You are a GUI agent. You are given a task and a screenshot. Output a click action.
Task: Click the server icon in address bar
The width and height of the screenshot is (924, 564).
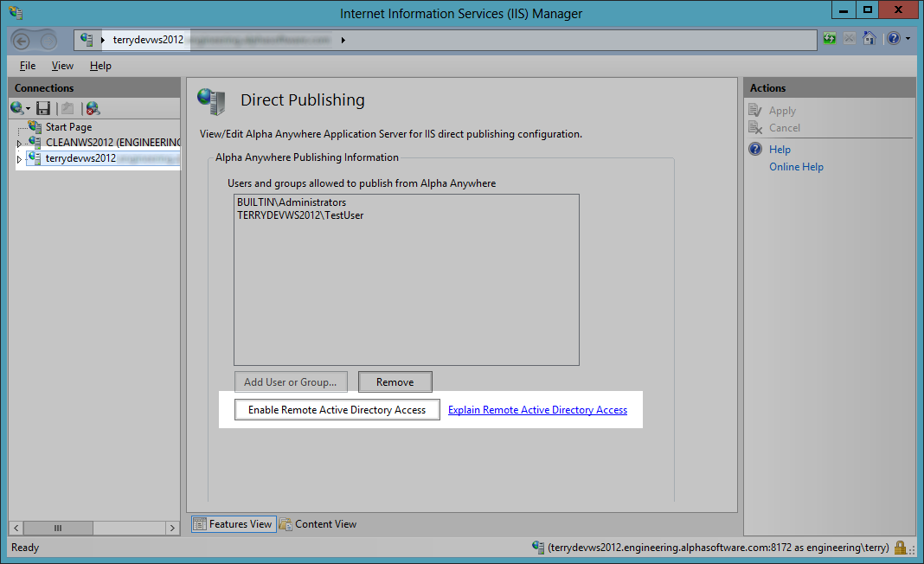87,40
